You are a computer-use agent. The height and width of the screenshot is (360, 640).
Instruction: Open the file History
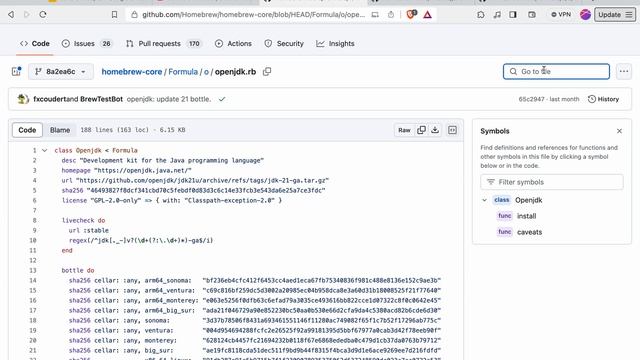tap(603, 99)
